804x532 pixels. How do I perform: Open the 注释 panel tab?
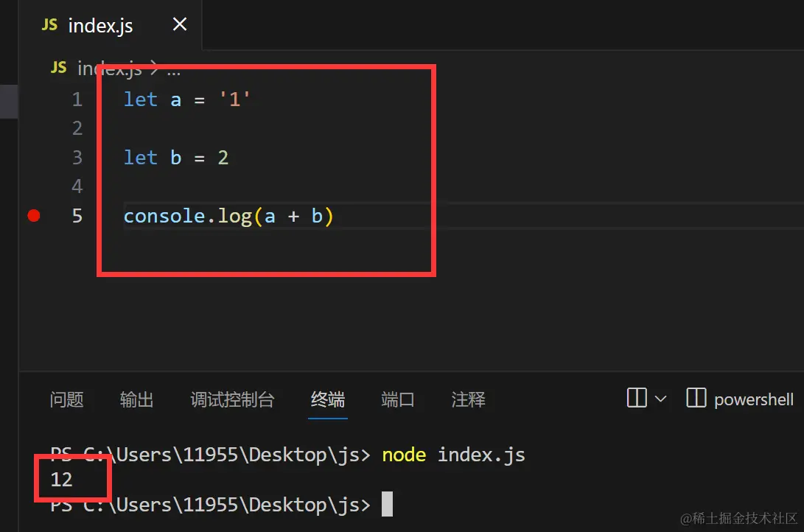tap(468, 399)
